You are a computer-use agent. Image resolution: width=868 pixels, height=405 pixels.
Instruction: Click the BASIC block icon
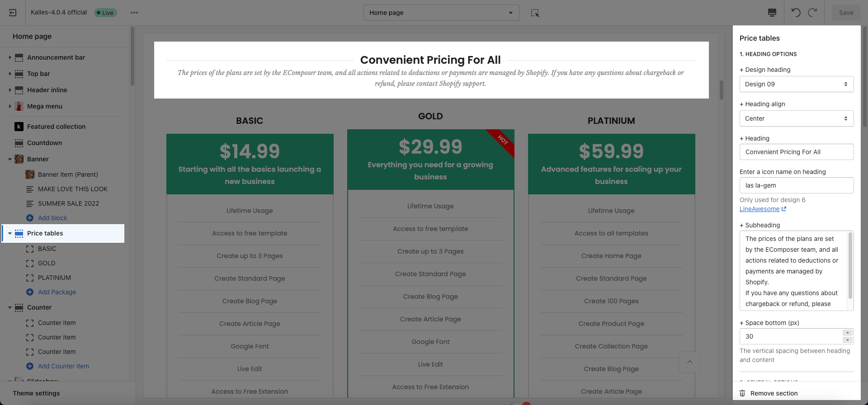[x=30, y=249]
